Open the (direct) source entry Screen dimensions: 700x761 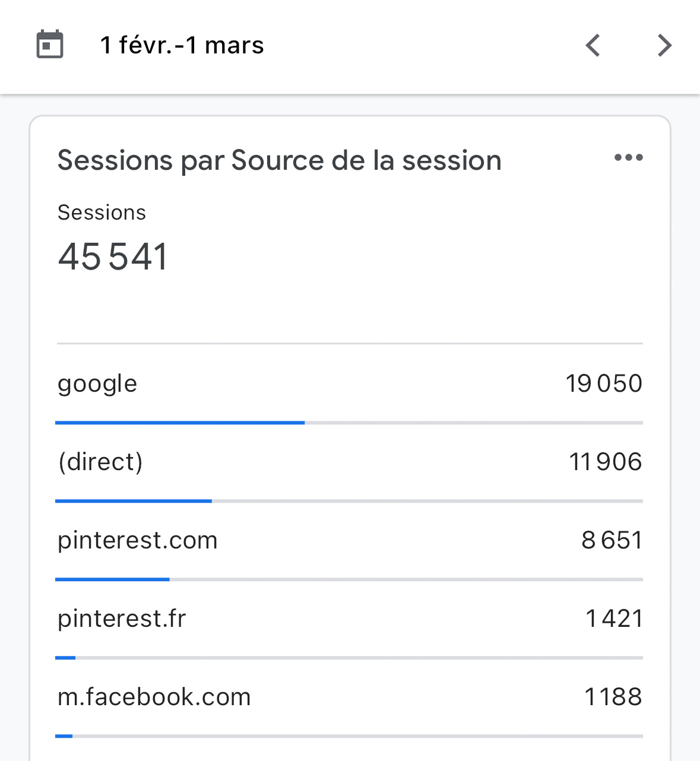[x=100, y=462]
